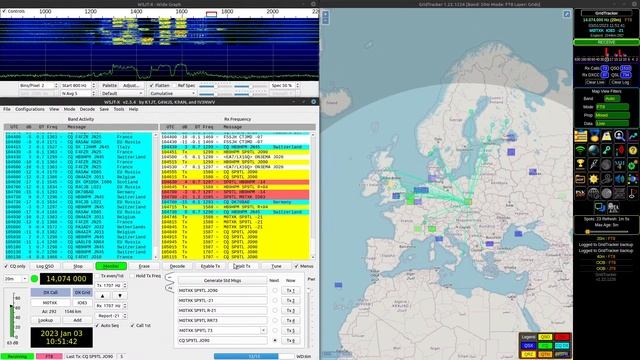Select the Next radio button for Tx 1

(275, 290)
